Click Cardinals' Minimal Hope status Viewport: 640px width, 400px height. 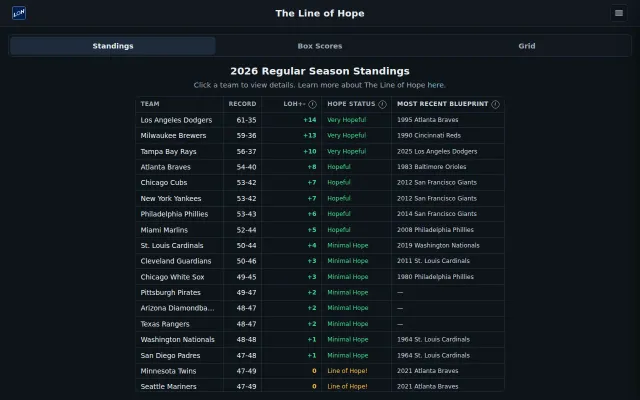[348, 245]
